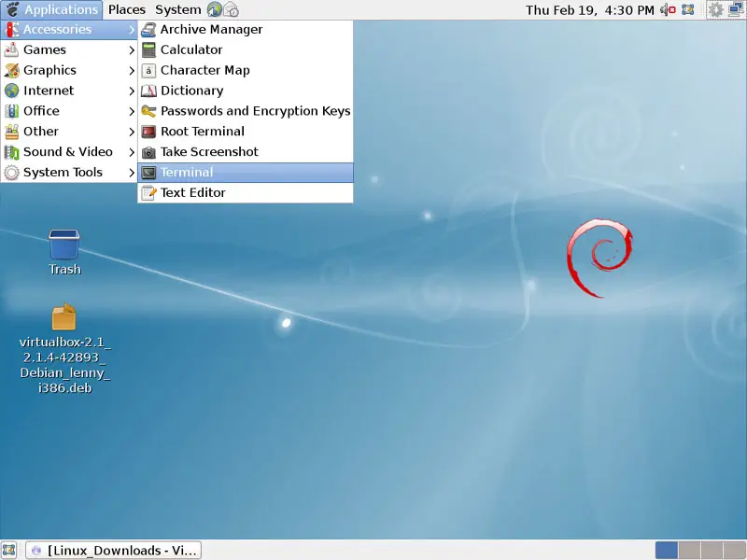Click the gear icon in top panel
This screenshot has height=560, width=747.
[715, 9]
